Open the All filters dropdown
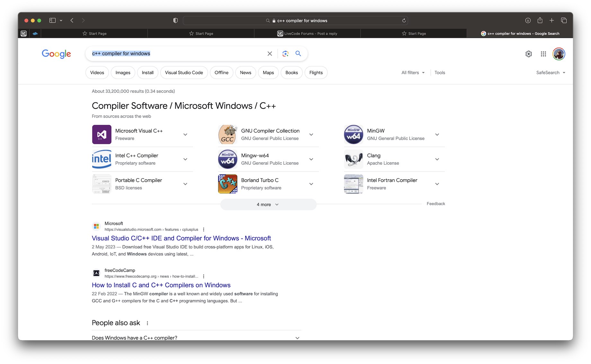Viewport: 591px width, 364px height. (413, 73)
